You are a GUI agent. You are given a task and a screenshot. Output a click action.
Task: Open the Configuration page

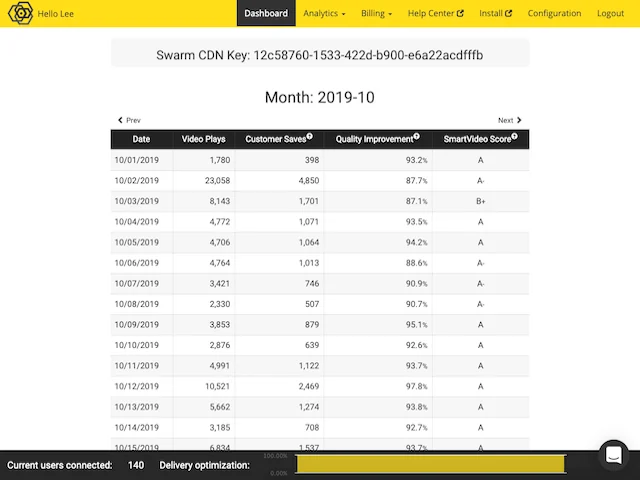[x=554, y=13]
